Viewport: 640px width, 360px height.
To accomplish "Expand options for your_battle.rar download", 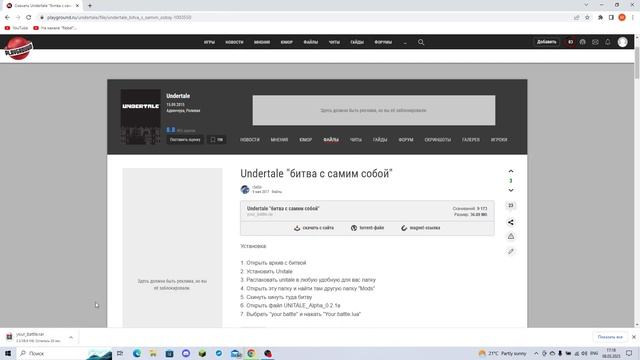I will pos(71,337).
